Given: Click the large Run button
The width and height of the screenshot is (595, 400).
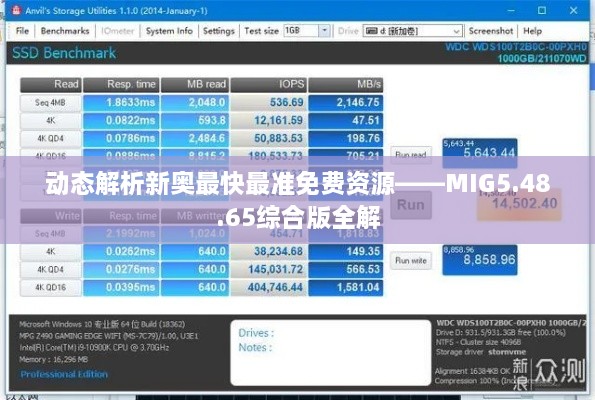Looking at the screenshot, I should click(411, 205).
